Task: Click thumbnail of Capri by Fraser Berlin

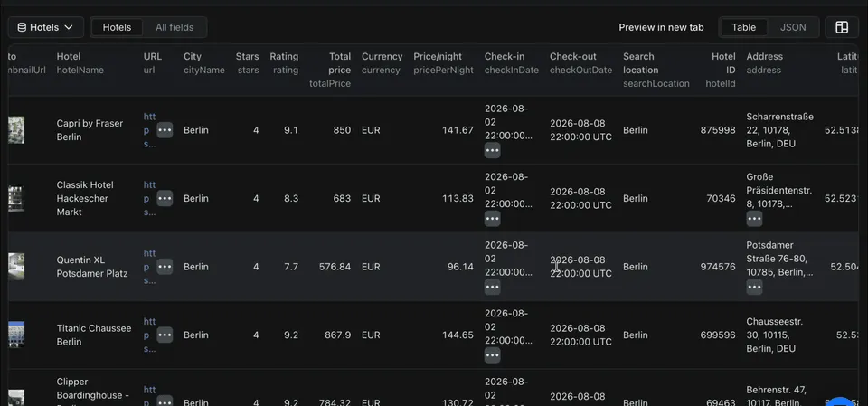Action: [x=16, y=130]
